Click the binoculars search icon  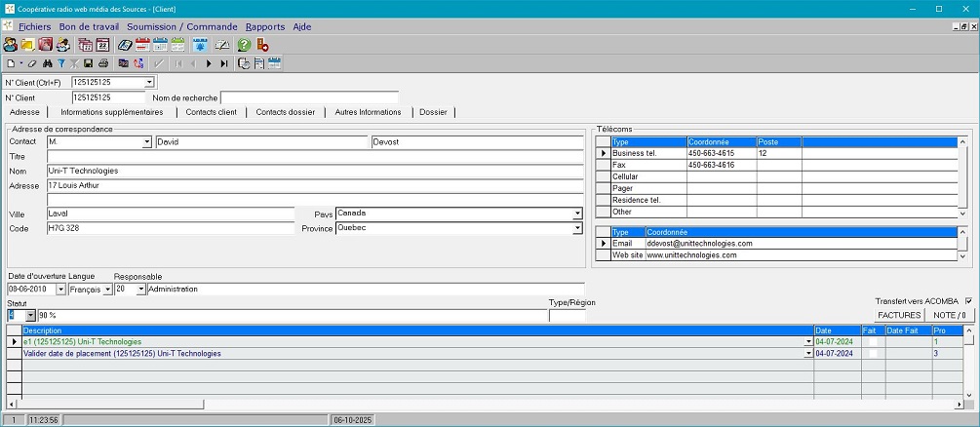point(46,63)
